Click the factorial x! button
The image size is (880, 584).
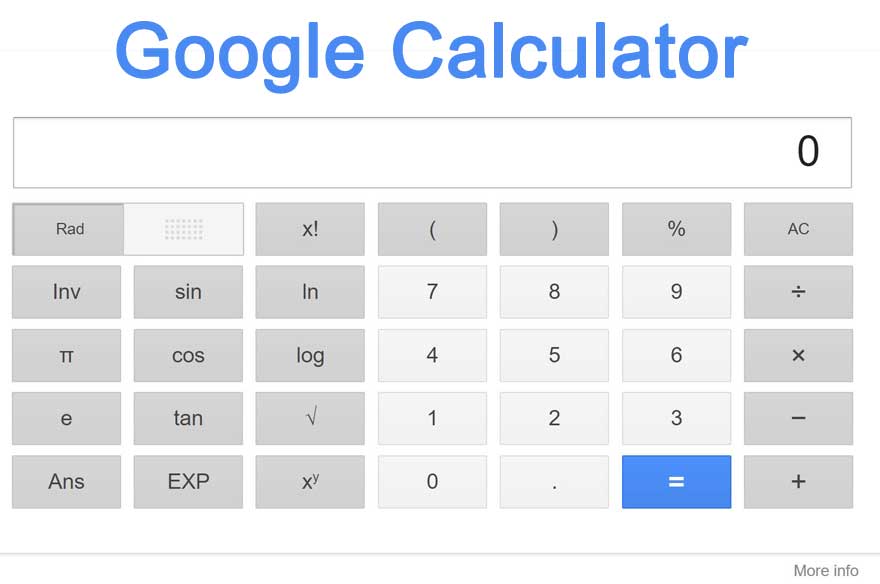coord(310,229)
